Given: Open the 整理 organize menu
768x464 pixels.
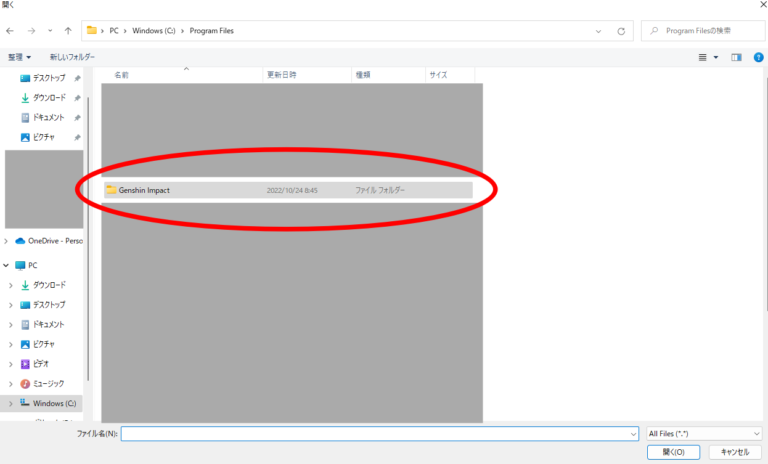Looking at the screenshot, I should [19, 57].
